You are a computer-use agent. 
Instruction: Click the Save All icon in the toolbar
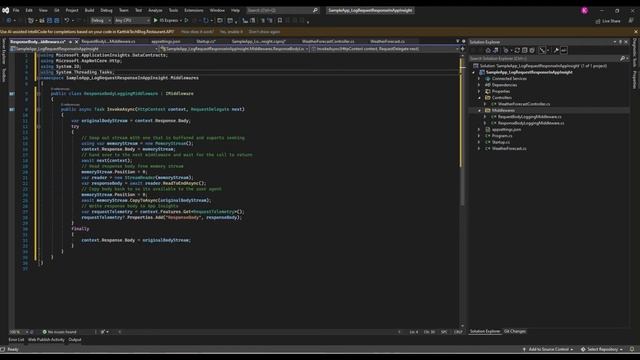click(x=57, y=20)
